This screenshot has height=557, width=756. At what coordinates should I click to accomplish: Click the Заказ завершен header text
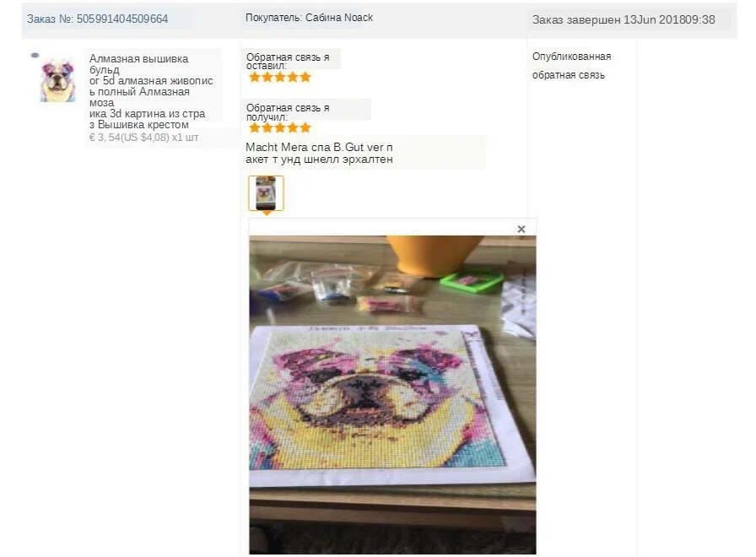coord(576,19)
